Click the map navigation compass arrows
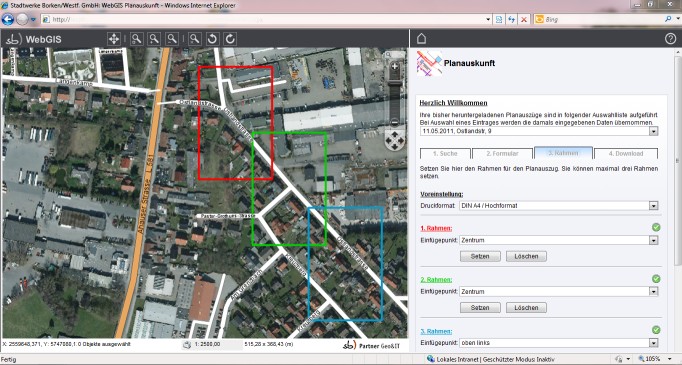Viewport: 682px width, 365px height. (x=395, y=140)
